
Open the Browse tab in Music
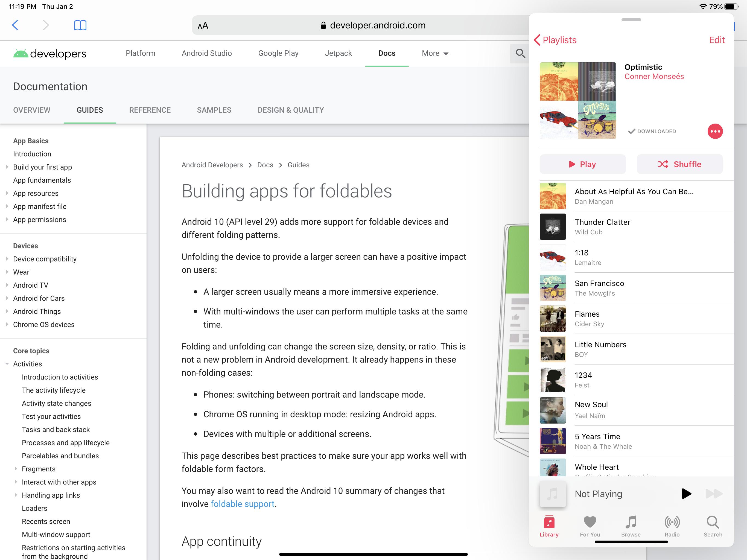click(631, 526)
